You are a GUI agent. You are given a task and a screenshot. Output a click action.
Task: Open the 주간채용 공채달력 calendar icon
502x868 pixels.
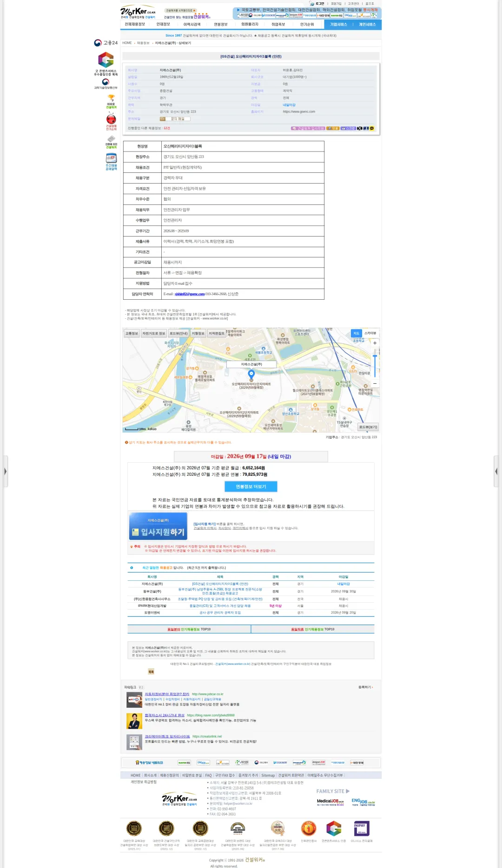[111, 162]
